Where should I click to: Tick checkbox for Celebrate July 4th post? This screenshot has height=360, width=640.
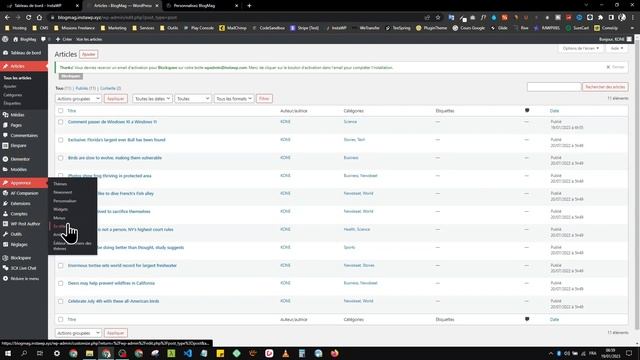pyautogui.click(x=60, y=301)
